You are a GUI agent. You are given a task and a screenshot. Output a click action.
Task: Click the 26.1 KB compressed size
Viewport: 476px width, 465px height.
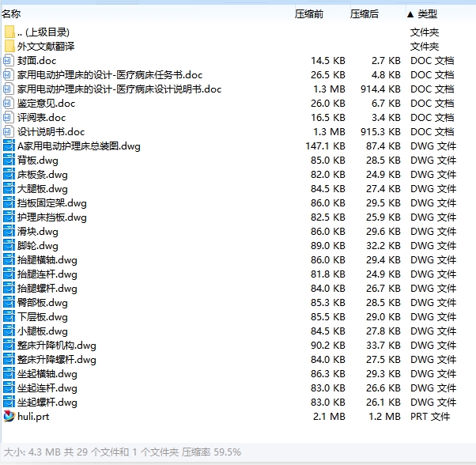383,403
